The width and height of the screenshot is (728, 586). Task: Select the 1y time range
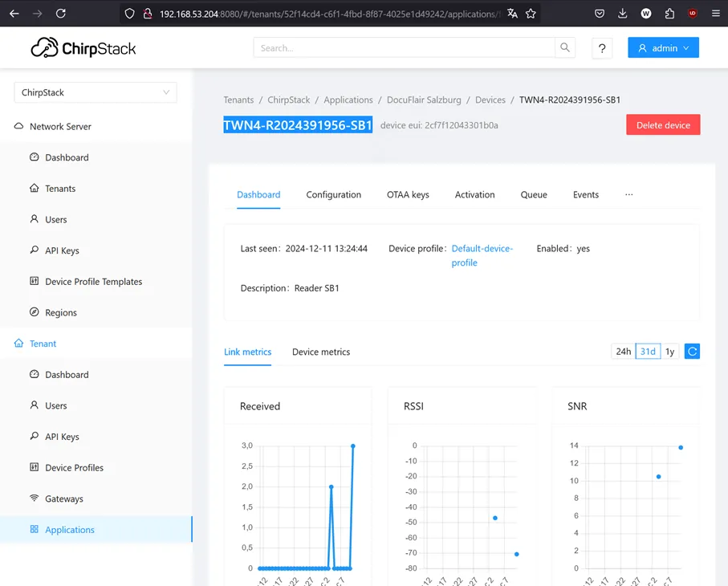[x=669, y=352]
